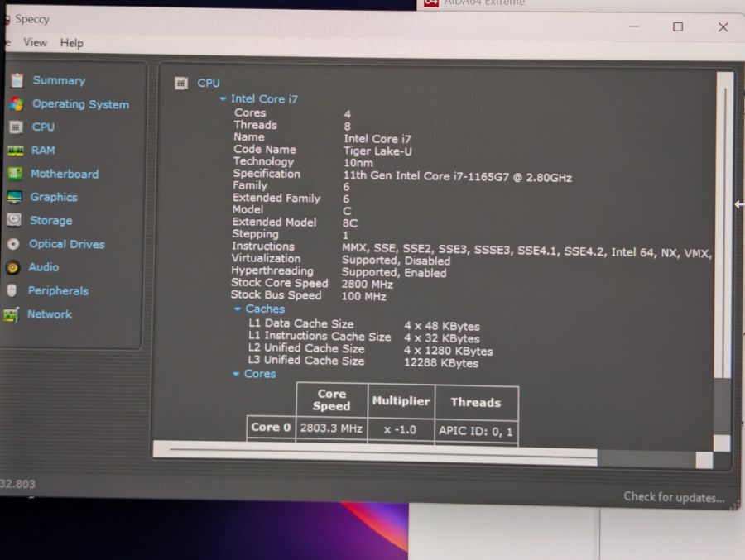Viewport: 745px width, 560px height.
Task: Click the Stock Core Speed value 2800 MHz
Action: click(x=367, y=285)
